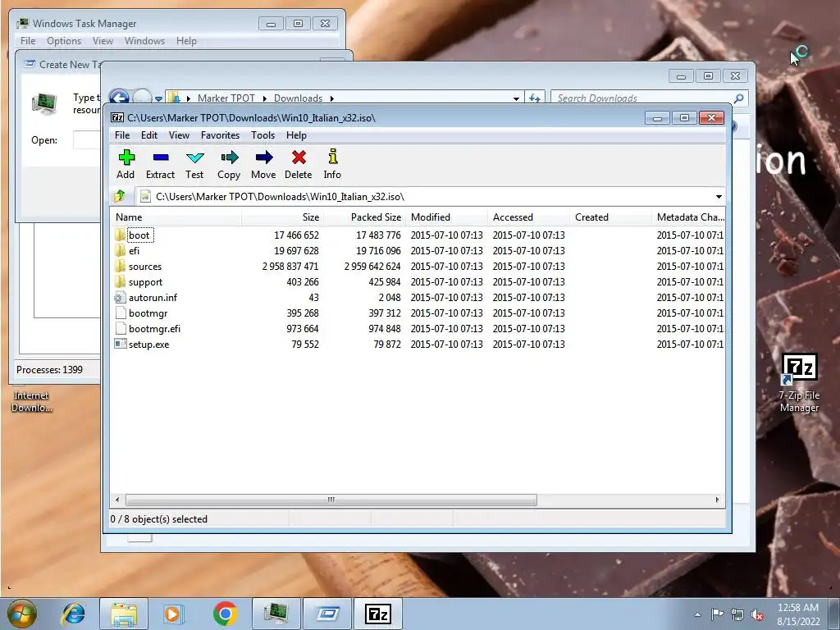Viewport: 840px width, 630px height.
Task: Click the scrollbar left arrow
Action: click(118, 500)
